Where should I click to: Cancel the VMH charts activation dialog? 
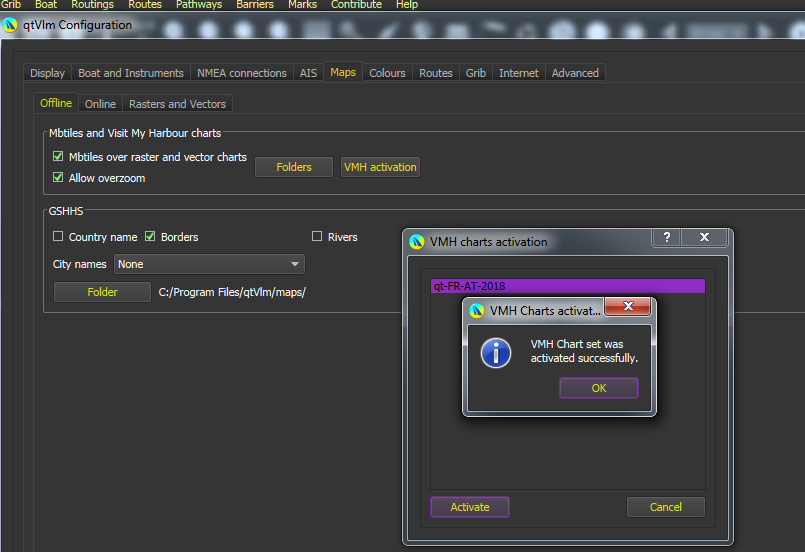click(665, 507)
